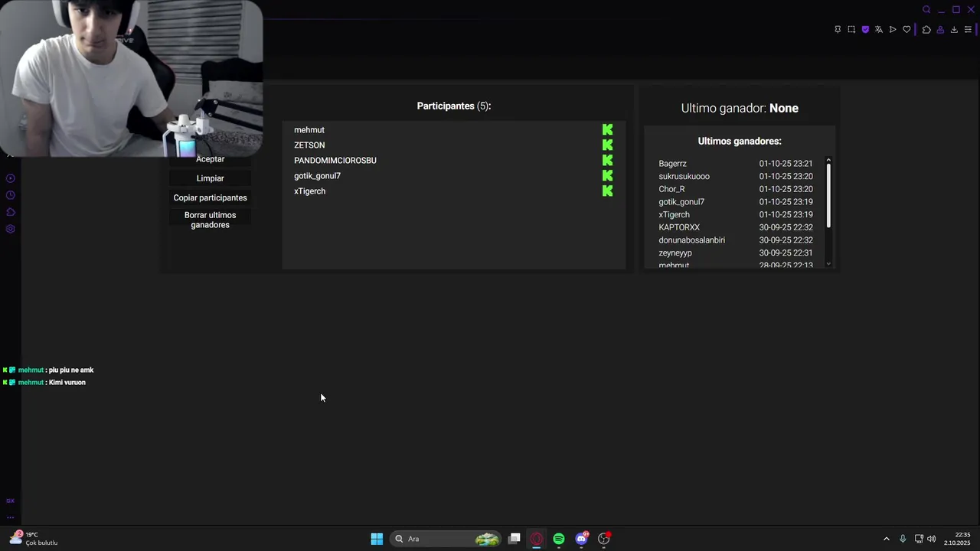Select participant xTigerch in list
Image resolution: width=980 pixels, height=551 pixels.
(309, 191)
